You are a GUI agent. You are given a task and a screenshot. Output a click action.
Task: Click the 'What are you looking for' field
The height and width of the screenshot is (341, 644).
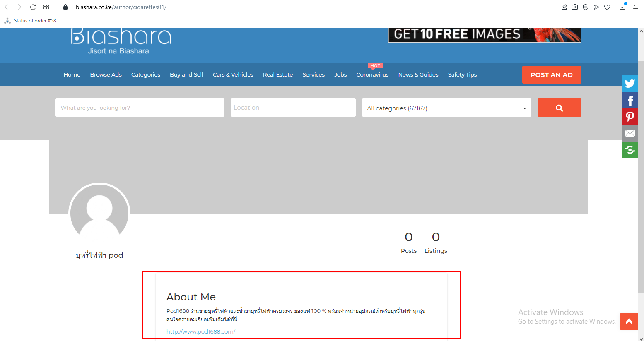[140, 108]
